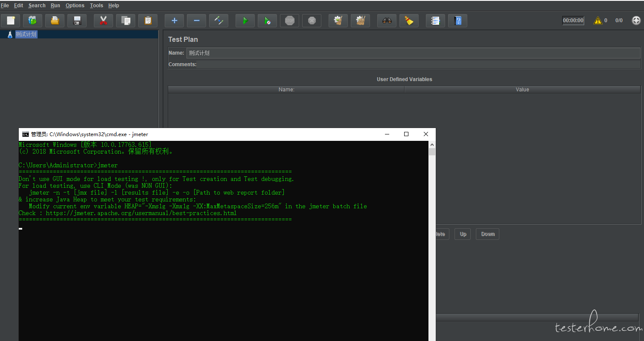The height and width of the screenshot is (341, 644).
Task: Create a new test plan via New icon
Action: click(x=11, y=20)
